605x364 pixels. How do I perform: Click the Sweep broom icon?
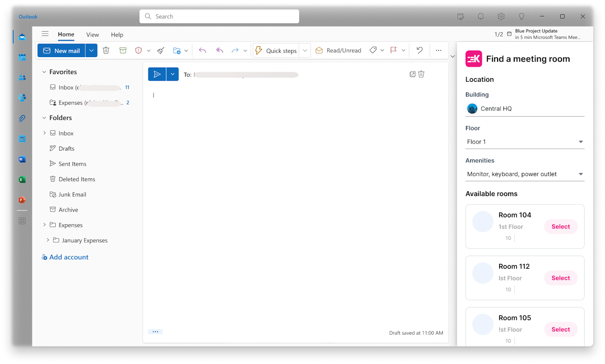pos(161,51)
